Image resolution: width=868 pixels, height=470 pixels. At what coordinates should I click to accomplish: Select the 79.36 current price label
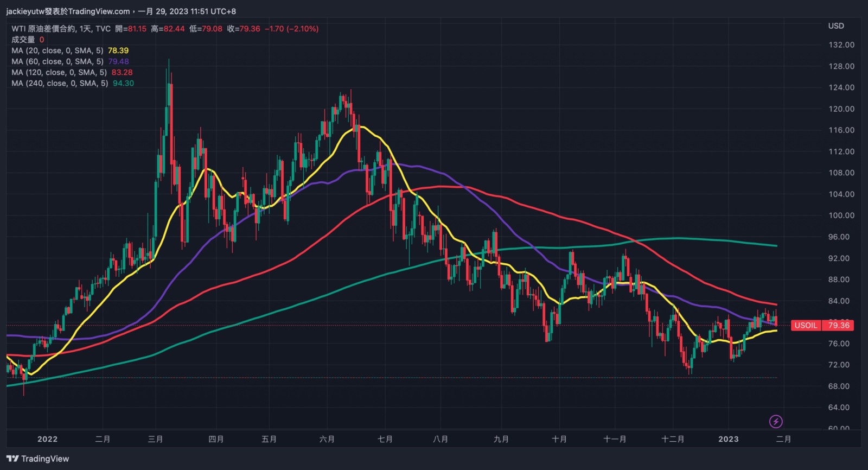click(x=838, y=326)
